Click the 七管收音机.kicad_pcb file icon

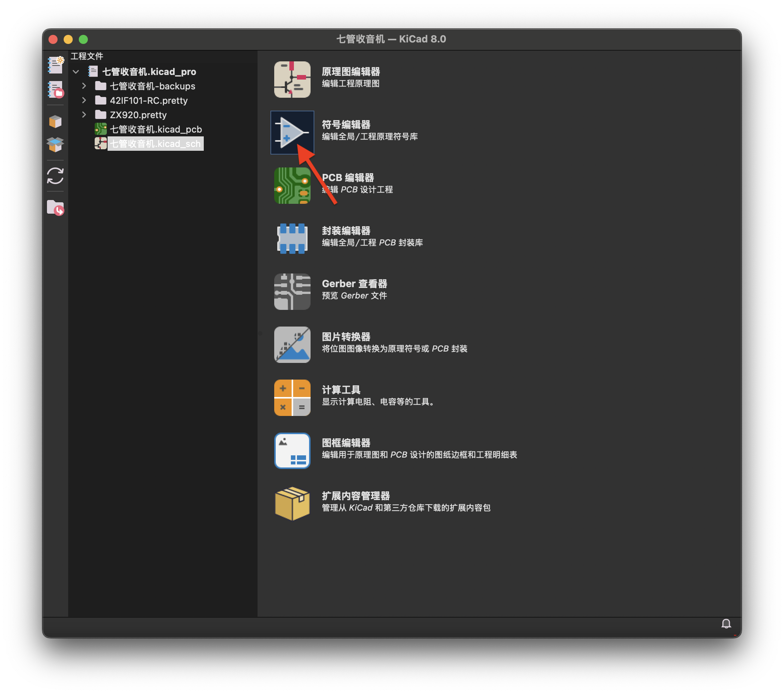[x=100, y=129]
